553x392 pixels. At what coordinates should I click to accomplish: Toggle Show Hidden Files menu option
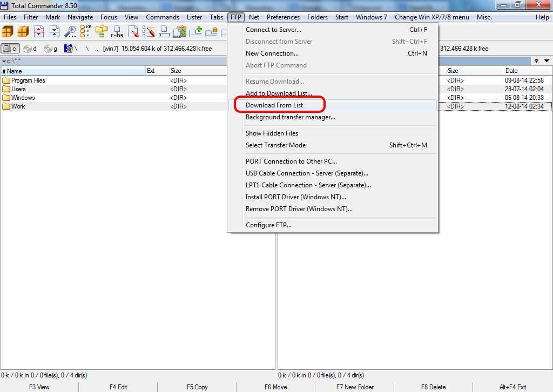pyautogui.click(x=332, y=133)
